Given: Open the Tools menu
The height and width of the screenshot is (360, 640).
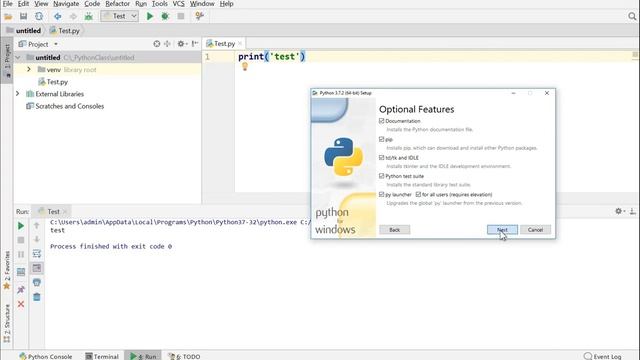Looking at the screenshot, I should [x=160, y=4].
